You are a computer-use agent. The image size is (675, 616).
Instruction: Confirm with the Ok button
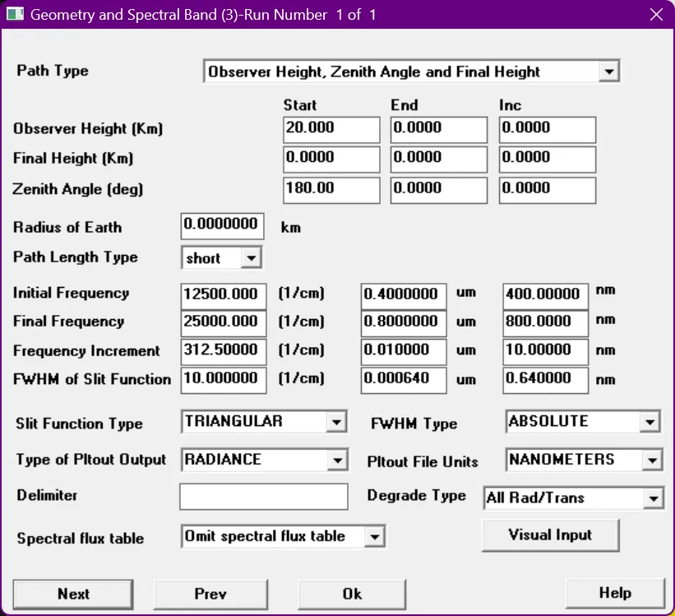[352, 594]
